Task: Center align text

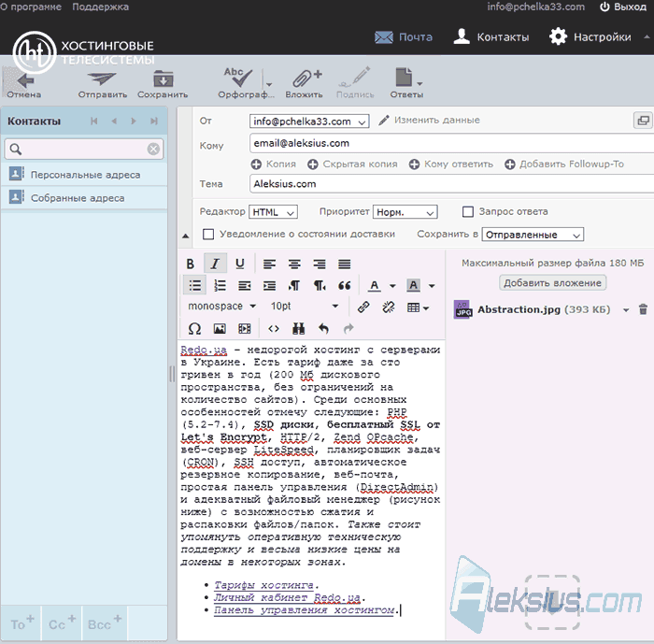Action: click(294, 264)
